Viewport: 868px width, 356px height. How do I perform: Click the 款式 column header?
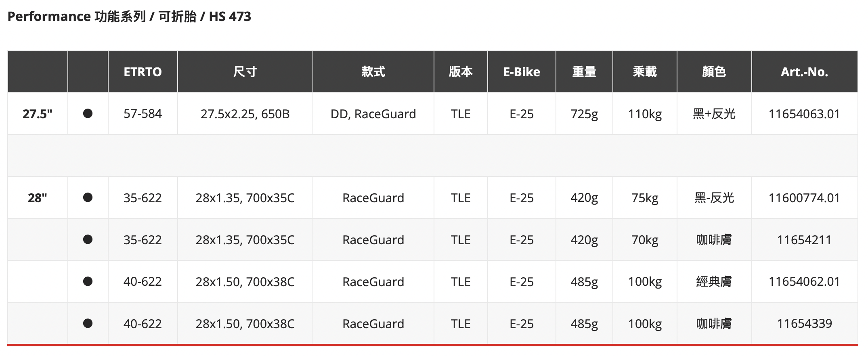tap(373, 72)
